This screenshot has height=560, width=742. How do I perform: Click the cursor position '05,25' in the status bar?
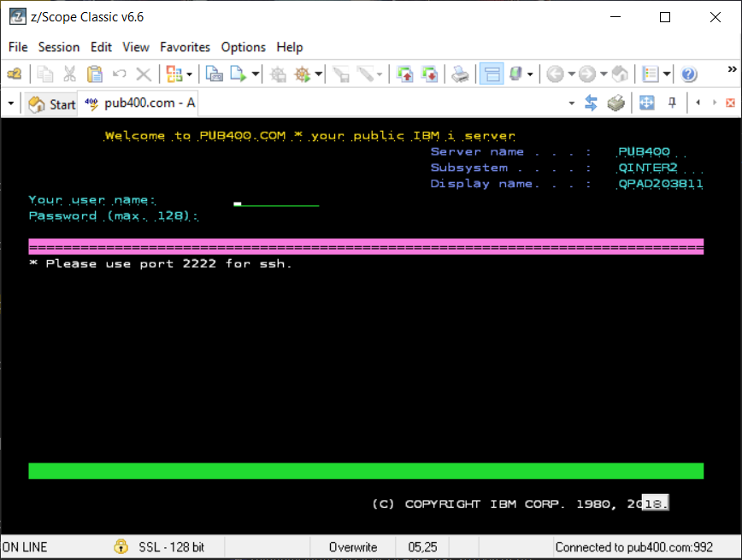tap(422, 547)
